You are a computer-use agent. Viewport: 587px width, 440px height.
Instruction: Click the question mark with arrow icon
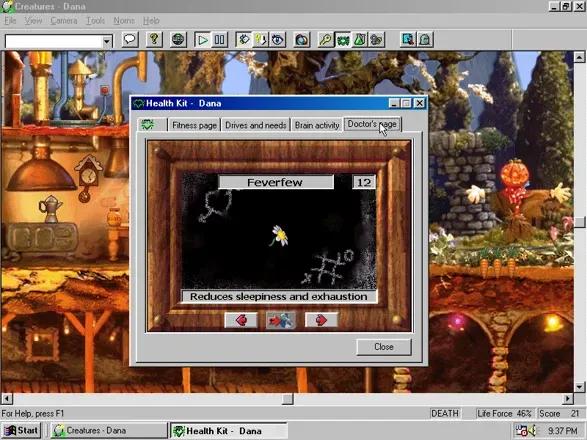[261, 39]
